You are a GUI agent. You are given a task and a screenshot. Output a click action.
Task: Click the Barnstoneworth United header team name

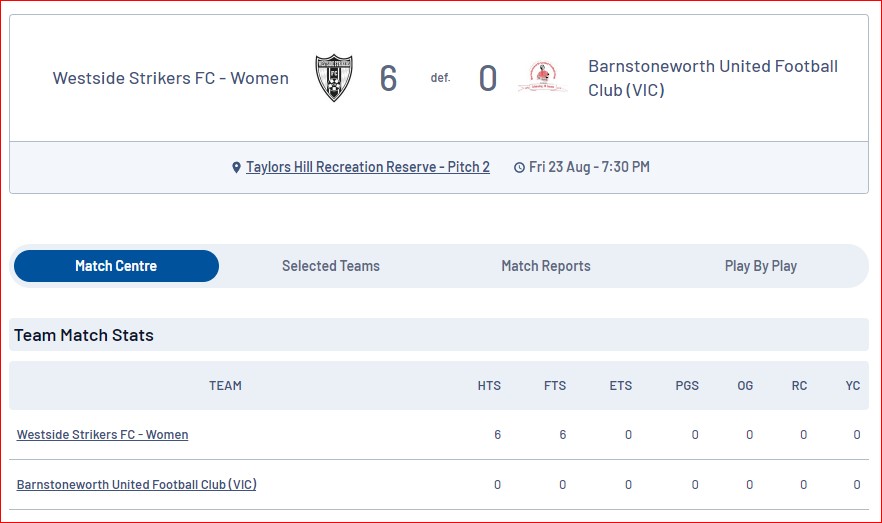coord(713,78)
